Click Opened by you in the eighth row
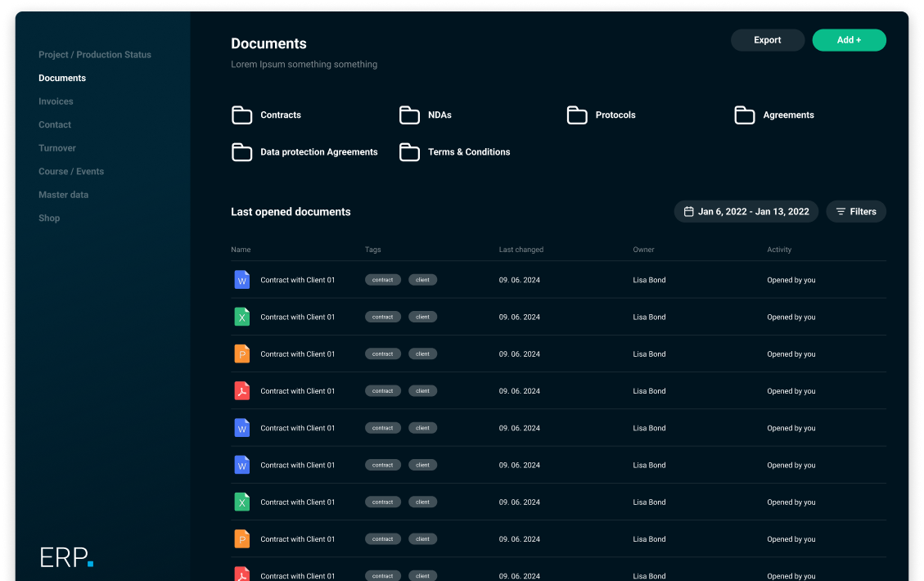 (791, 539)
